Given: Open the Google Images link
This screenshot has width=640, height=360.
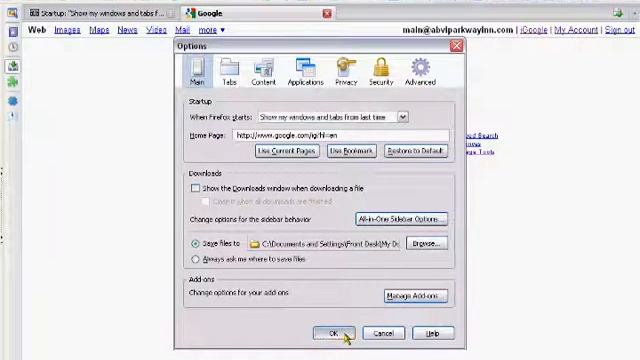Looking at the screenshot, I should click(67, 30).
